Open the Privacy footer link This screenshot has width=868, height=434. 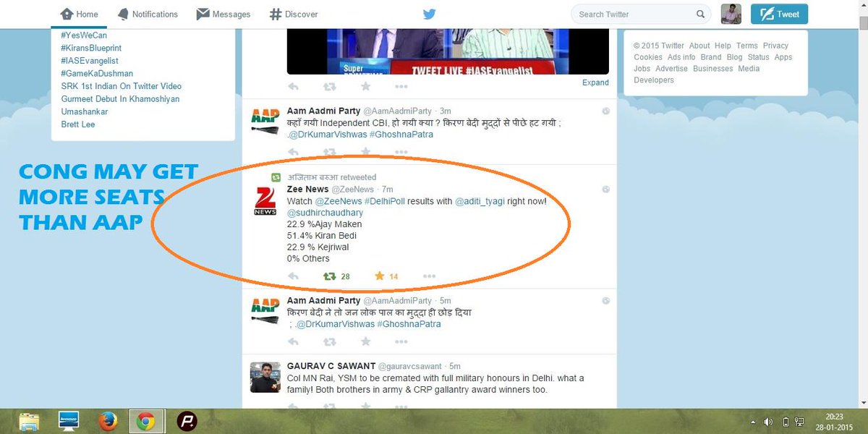[775, 46]
